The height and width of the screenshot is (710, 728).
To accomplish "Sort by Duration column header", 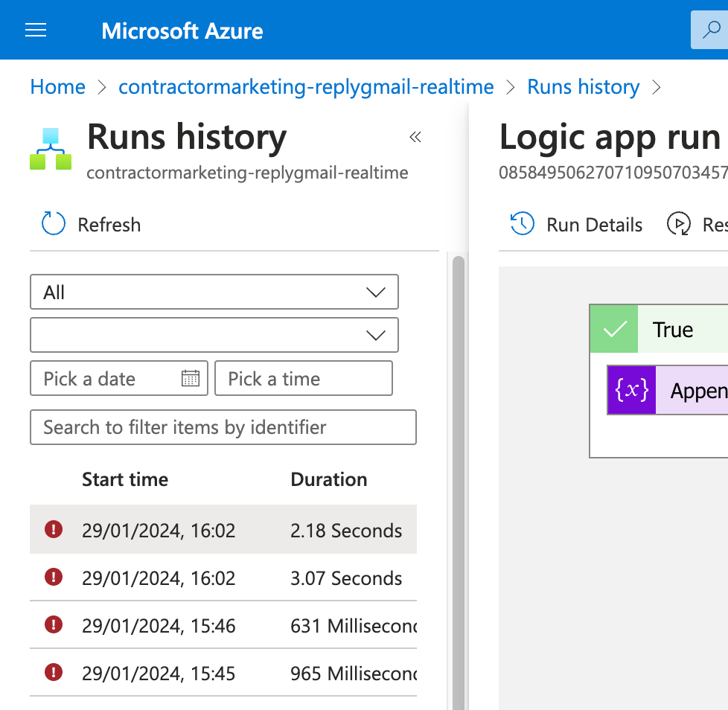I will 329,479.
